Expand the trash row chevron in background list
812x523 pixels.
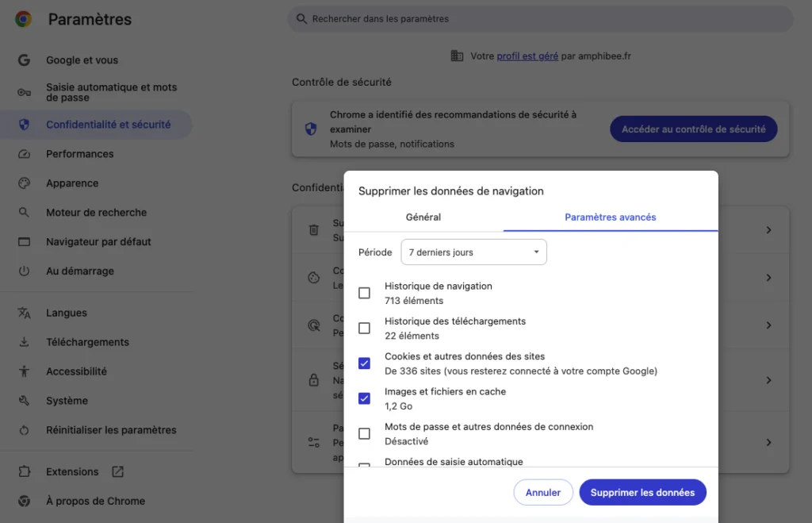(769, 230)
